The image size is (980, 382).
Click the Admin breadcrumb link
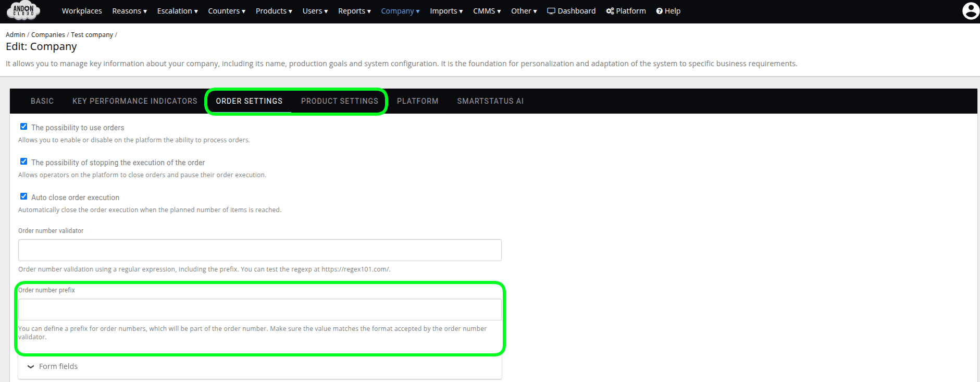pyautogui.click(x=15, y=35)
